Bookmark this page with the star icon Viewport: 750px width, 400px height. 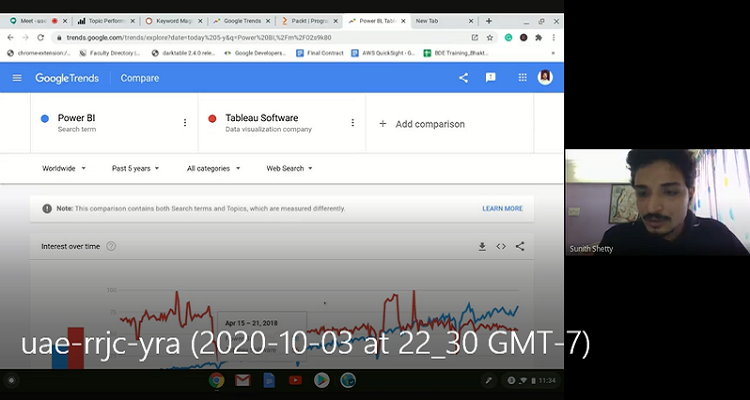(490, 37)
